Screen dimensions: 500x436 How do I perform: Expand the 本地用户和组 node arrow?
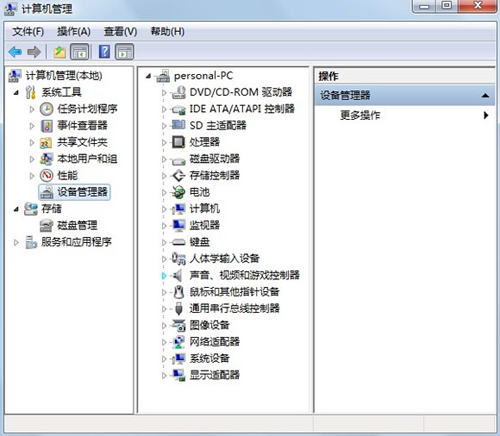32,159
